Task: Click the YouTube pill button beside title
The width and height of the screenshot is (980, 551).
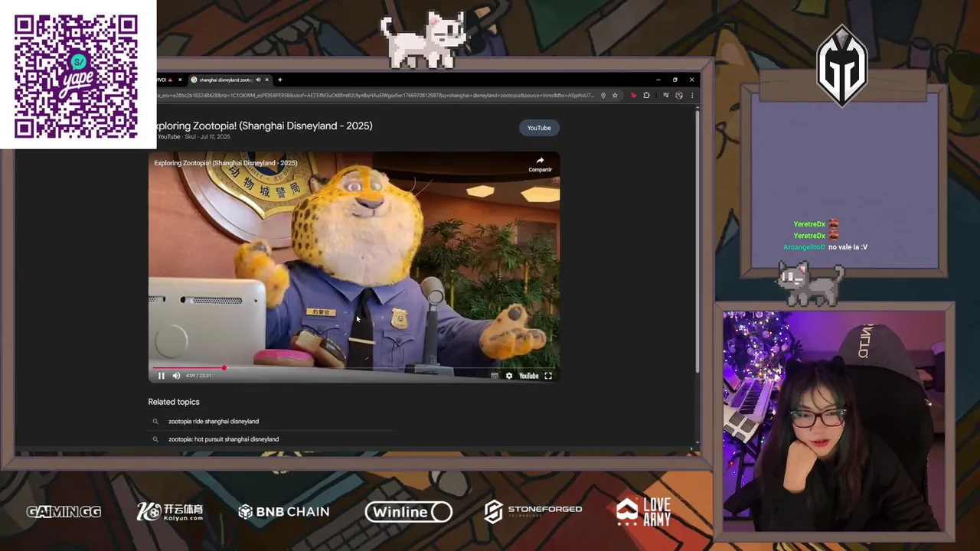Action: click(539, 128)
